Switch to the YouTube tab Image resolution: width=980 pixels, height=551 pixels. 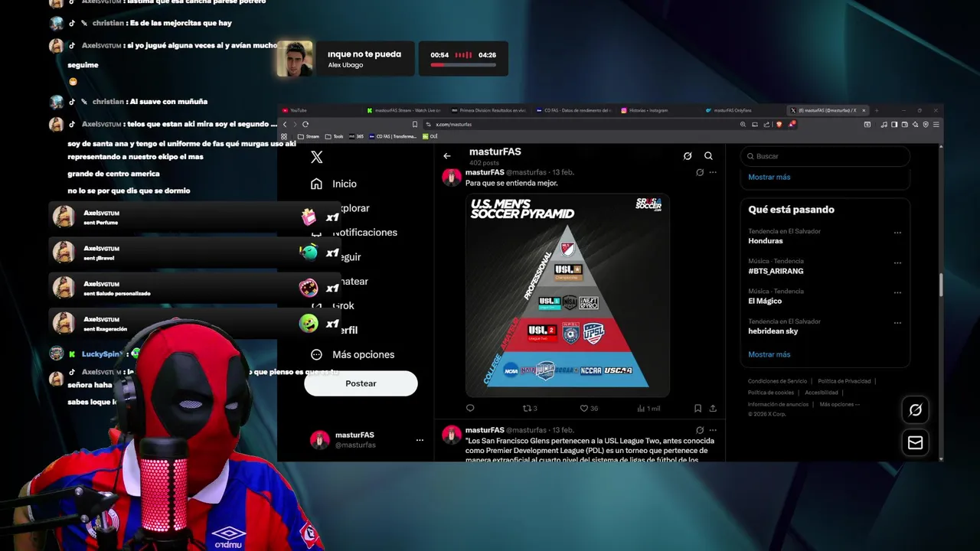322,110
